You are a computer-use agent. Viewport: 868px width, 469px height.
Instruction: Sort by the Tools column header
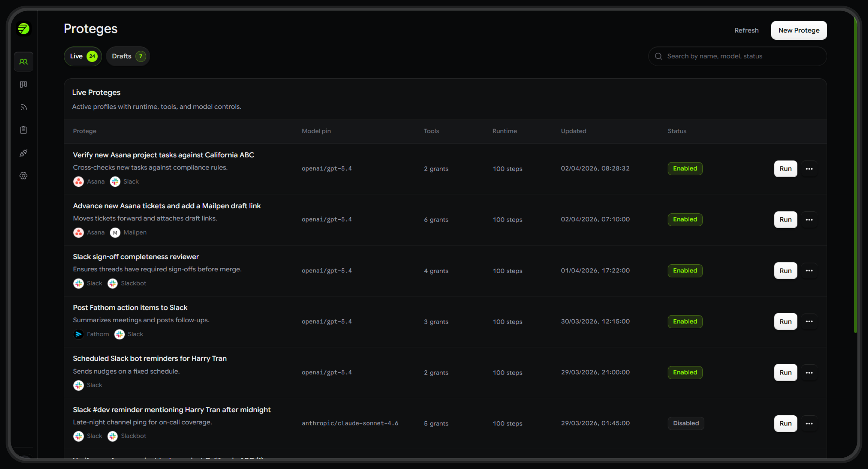coord(431,131)
